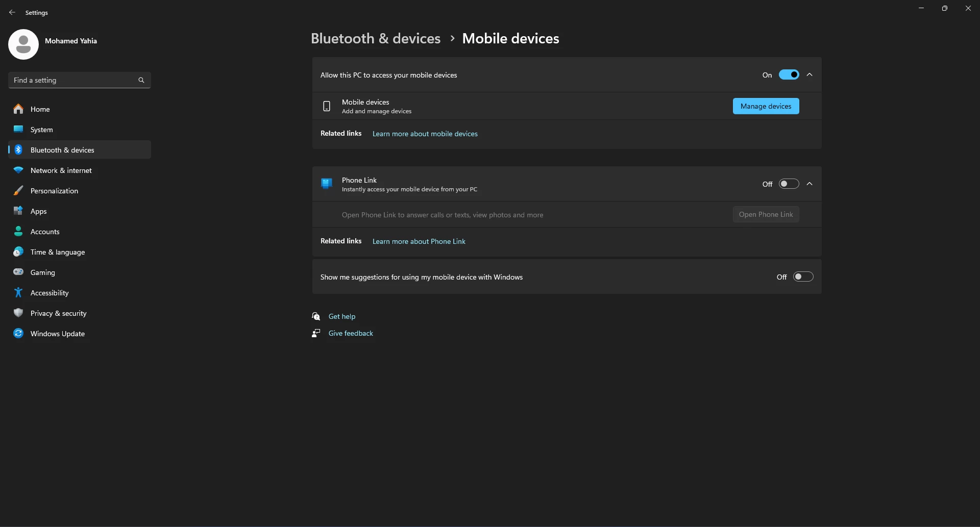Click the back arrow icon
The image size is (980, 527).
(x=12, y=12)
